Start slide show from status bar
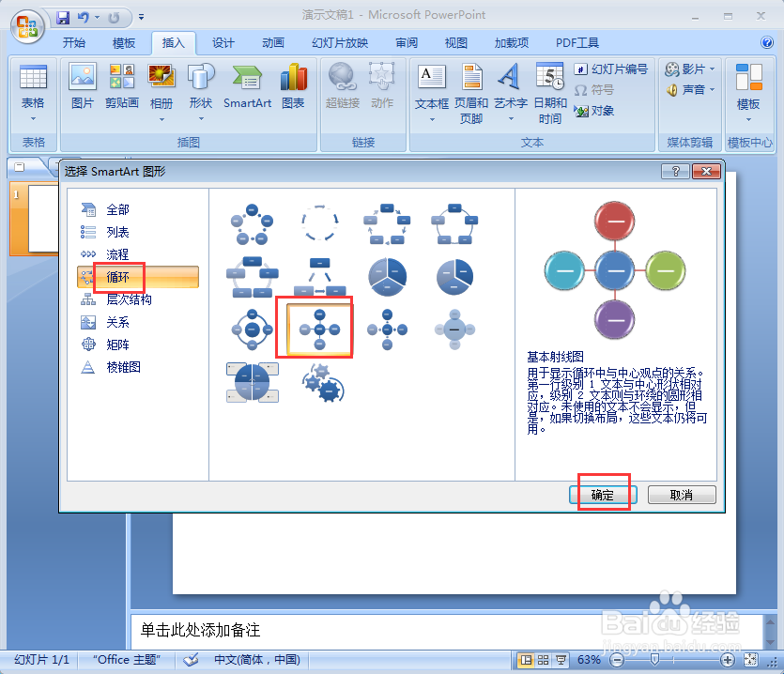Screen dimensions: 784x674 pos(561,660)
